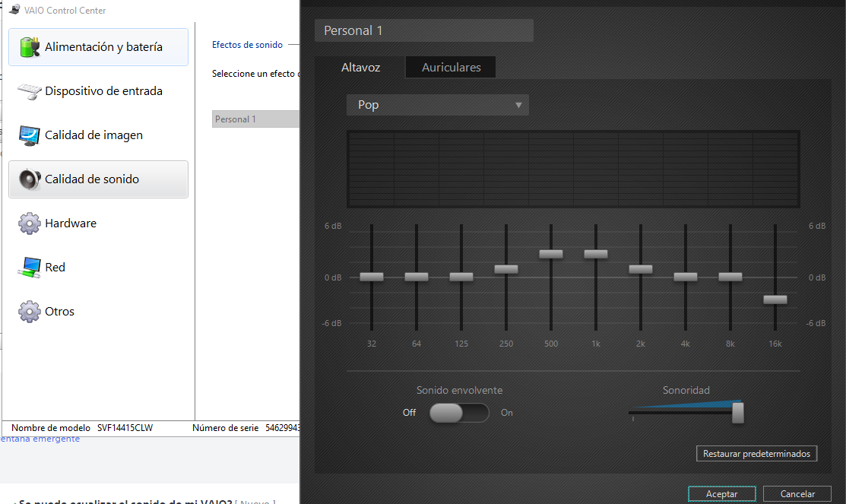This screenshot has width=846, height=504.
Task: Select the Calidad de sonido section
Action: point(98,179)
